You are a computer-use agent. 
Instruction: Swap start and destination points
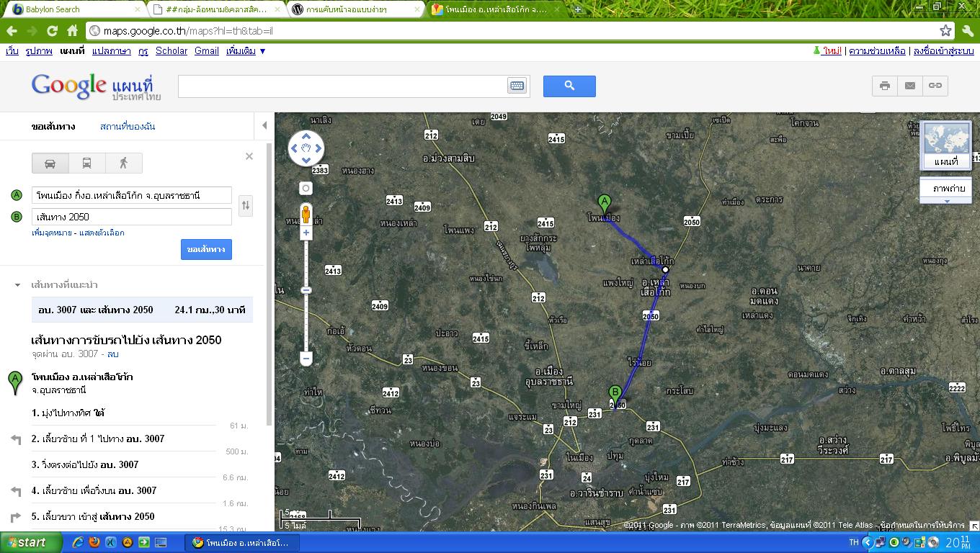tap(246, 205)
